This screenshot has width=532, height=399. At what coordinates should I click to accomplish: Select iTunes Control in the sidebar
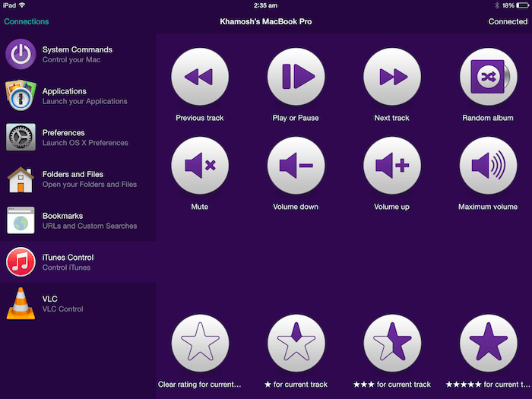point(78,262)
